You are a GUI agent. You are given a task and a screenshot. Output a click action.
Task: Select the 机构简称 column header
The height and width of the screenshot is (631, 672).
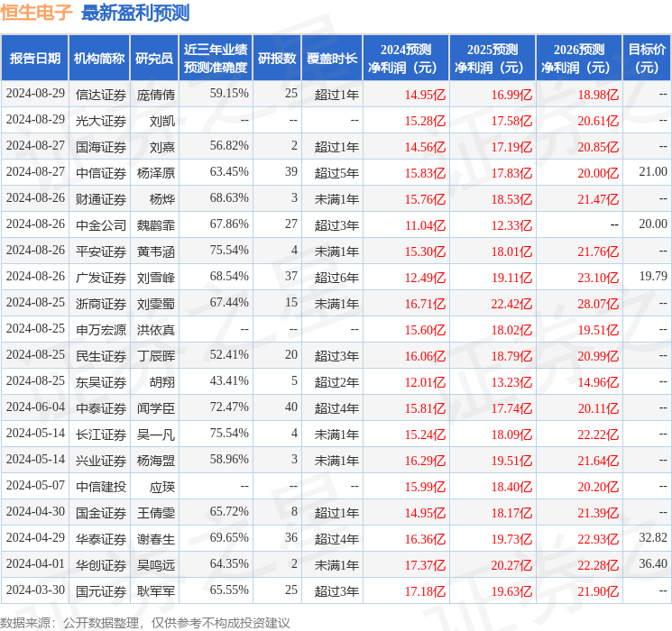pyautogui.click(x=99, y=58)
